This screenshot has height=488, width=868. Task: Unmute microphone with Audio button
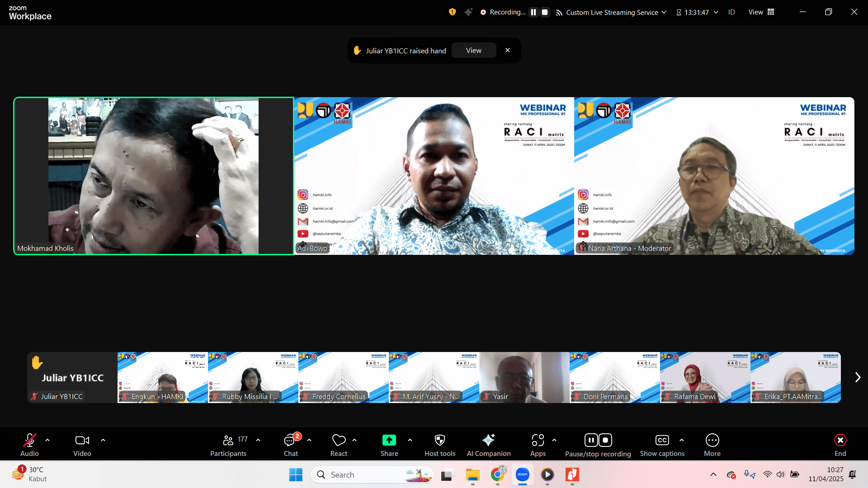[x=29, y=440]
